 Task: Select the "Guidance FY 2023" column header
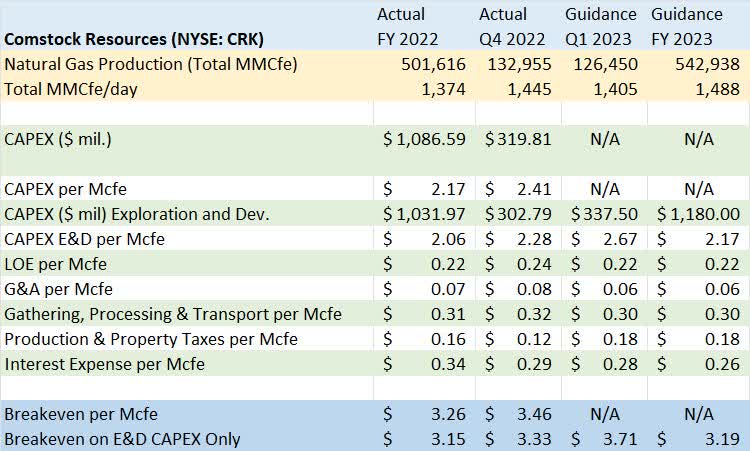point(687,26)
